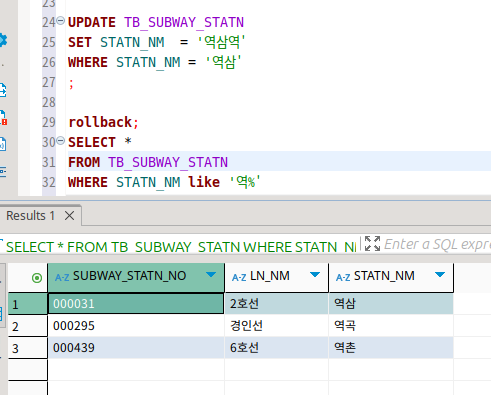491x395 pixels.
Task: Click the green record-mode circle icon in the grid corner
Action: click(x=37, y=278)
